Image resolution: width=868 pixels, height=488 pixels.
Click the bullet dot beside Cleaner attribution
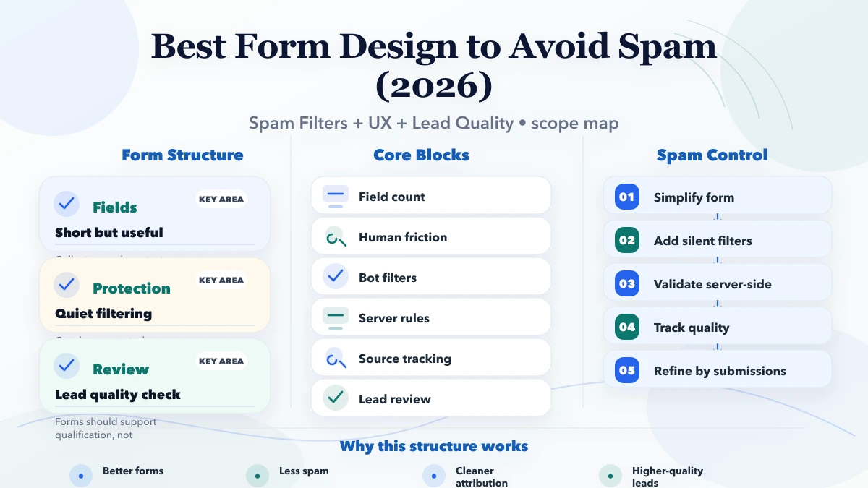(x=434, y=476)
